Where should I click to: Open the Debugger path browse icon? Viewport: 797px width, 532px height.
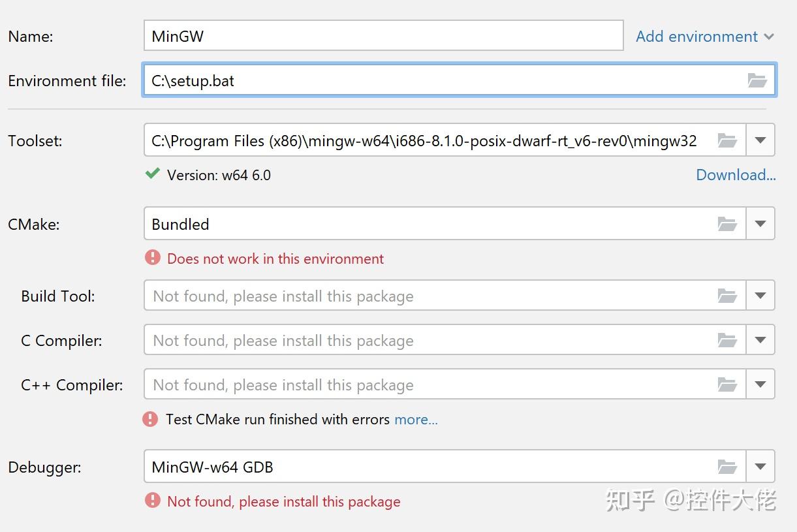point(727,466)
